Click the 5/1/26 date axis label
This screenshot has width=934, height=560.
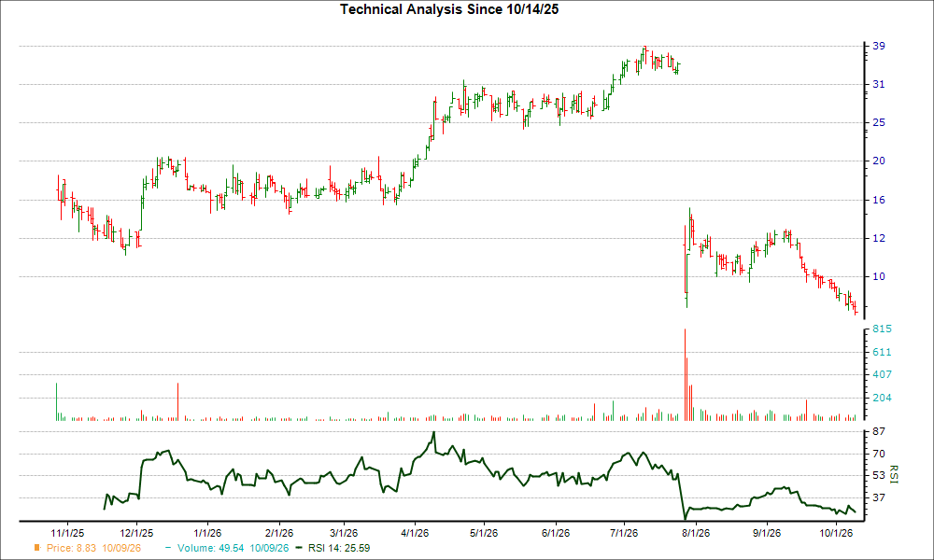[x=484, y=533]
